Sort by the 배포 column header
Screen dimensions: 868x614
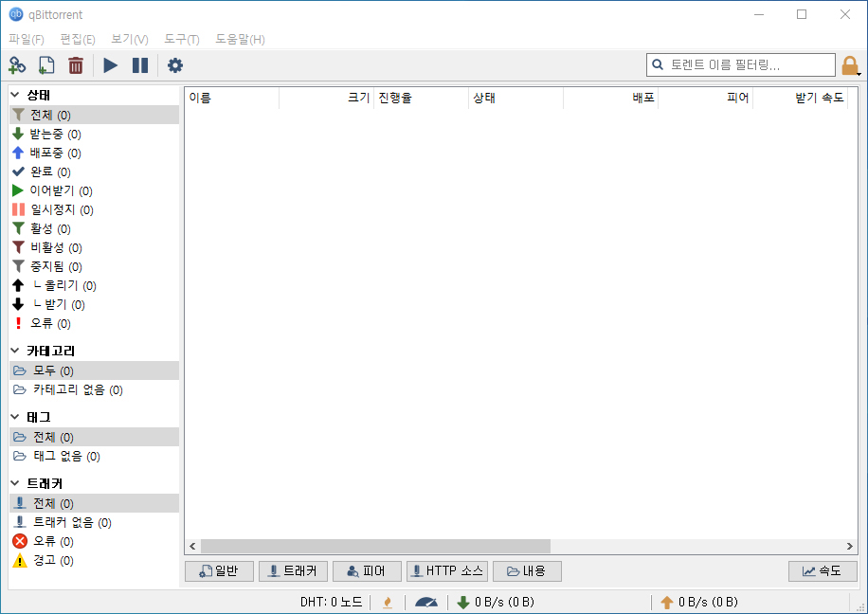610,98
